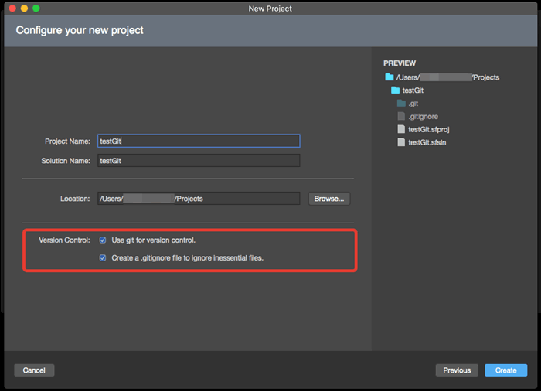Select the .gitignore entry in preview
This screenshot has width=541, height=392.
424,117
